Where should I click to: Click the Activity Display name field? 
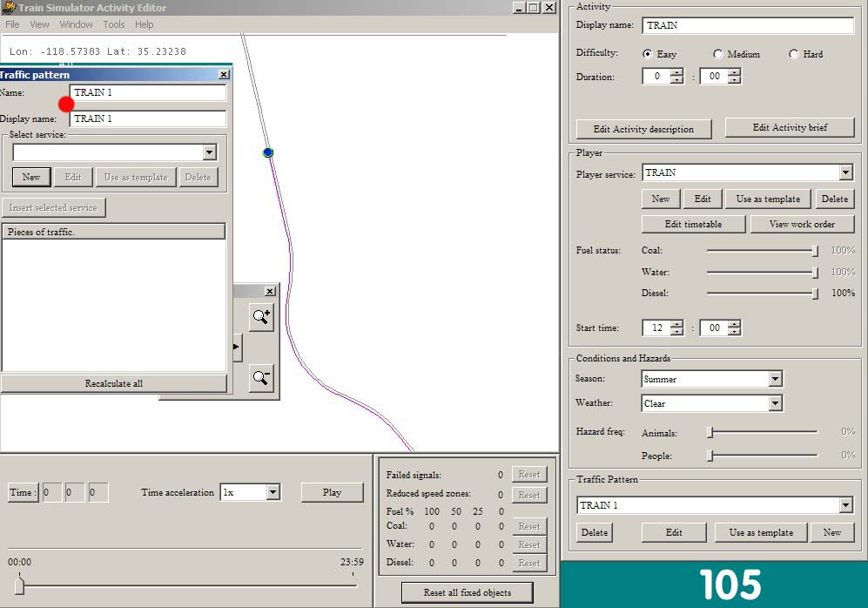click(748, 25)
